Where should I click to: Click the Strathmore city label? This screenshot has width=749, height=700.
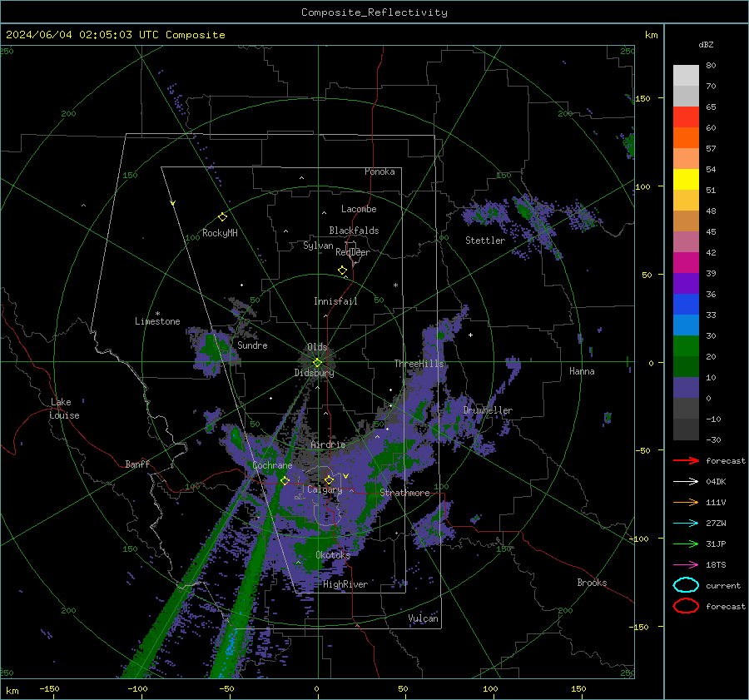pyautogui.click(x=404, y=493)
